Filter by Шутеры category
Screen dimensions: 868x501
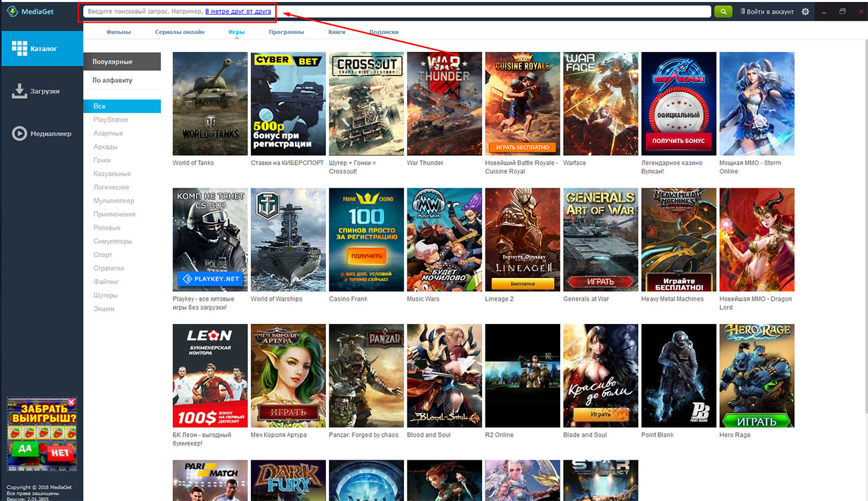(105, 295)
